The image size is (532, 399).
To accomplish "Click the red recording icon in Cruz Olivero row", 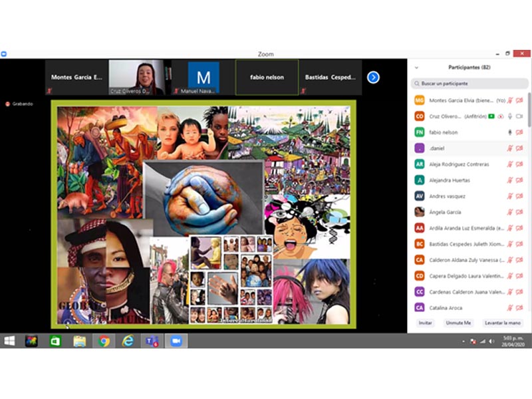I will (x=501, y=116).
